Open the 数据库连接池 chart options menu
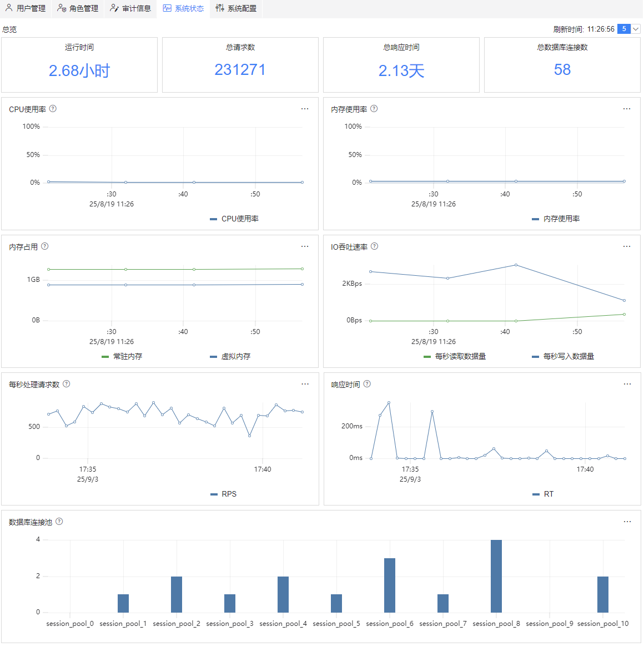 click(x=627, y=522)
